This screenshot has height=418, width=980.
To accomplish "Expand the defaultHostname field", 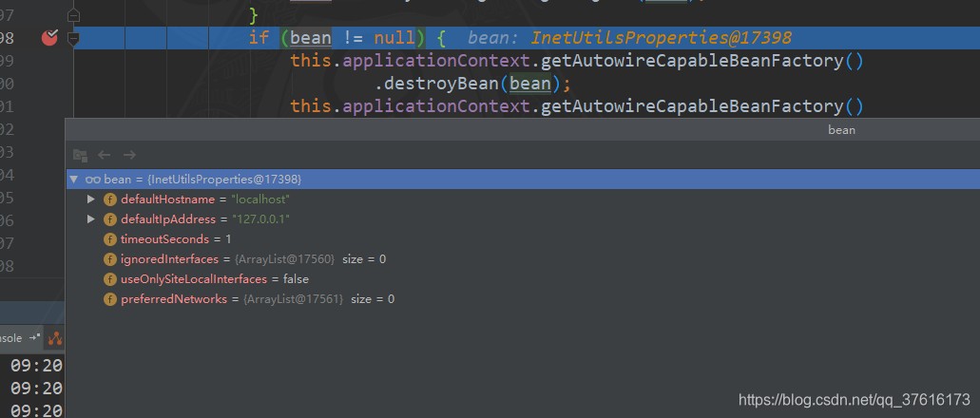I will coord(90,199).
